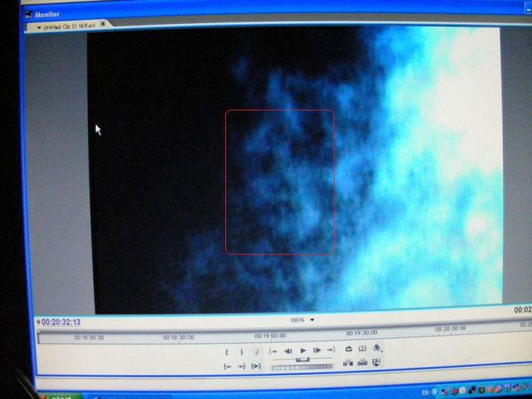The width and height of the screenshot is (532, 399).
Task: Go to the next marker
Action: [331, 350]
